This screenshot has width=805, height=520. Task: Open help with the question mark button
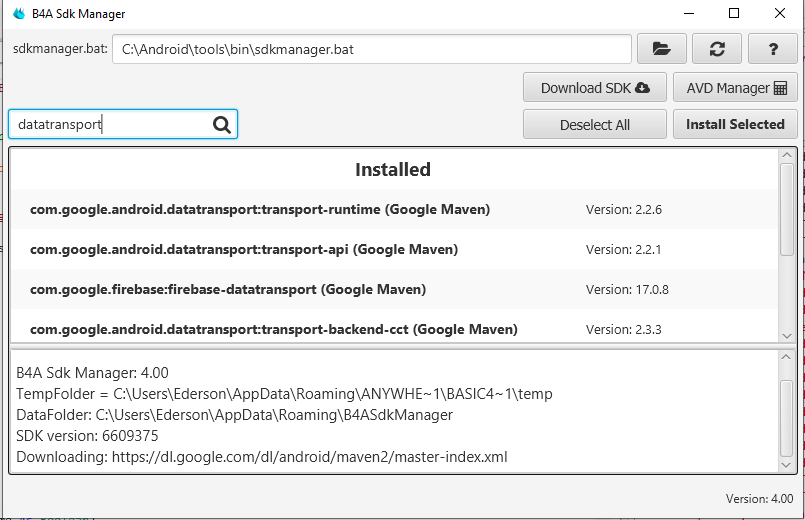[x=773, y=48]
